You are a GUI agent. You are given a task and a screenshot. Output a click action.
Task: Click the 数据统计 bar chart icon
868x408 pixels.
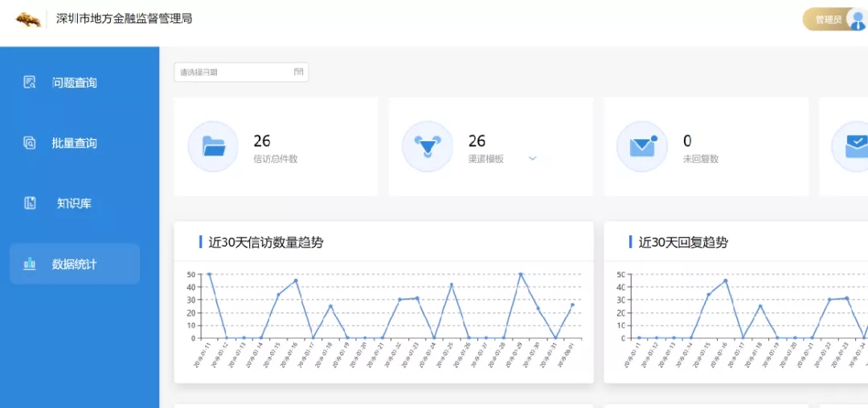tap(30, 263)
